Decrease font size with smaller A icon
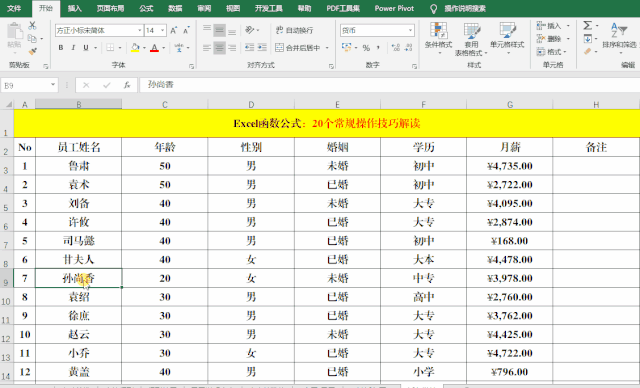The image size is (640, 388). (x=187, y=30)
